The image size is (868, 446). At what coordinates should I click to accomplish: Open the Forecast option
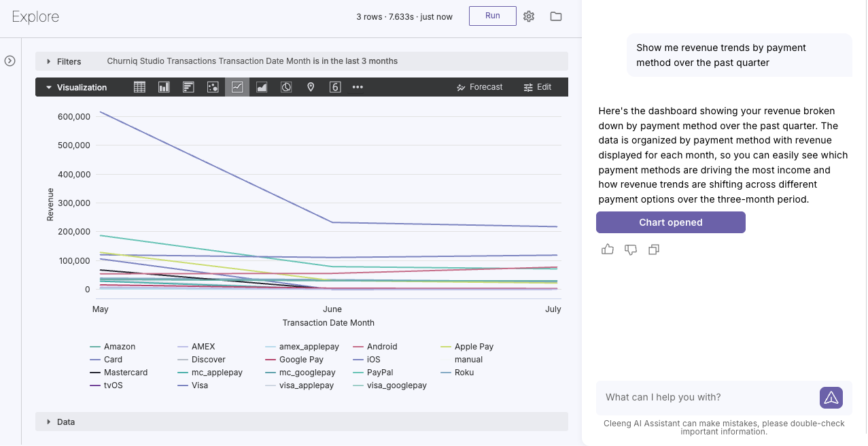pos(480,87)
